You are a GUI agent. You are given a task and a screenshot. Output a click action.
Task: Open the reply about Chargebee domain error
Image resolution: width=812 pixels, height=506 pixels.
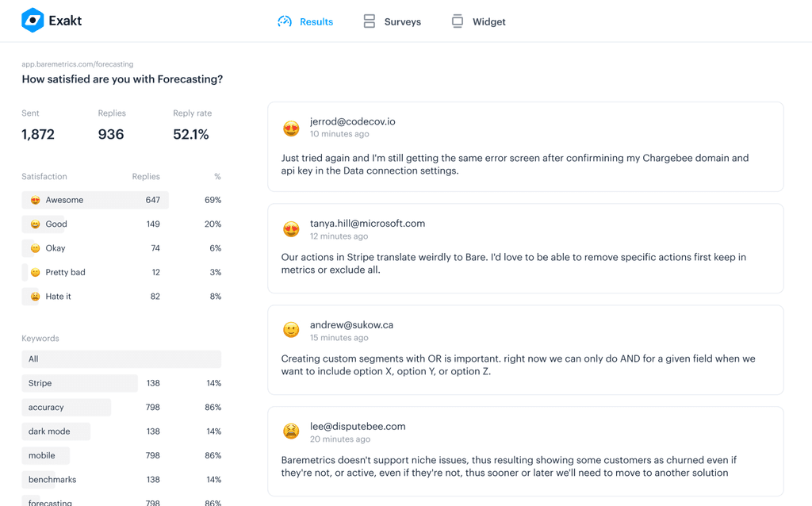pos(526,147)
